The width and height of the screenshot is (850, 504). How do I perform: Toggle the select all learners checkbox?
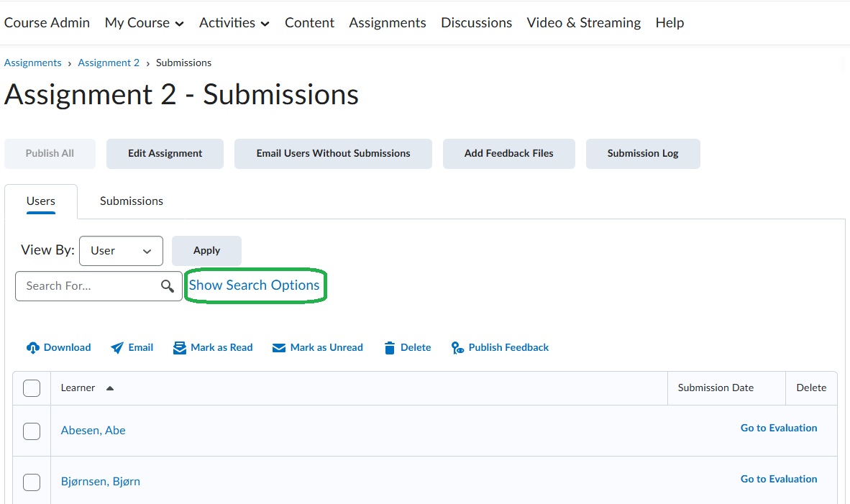click(32, 388)
